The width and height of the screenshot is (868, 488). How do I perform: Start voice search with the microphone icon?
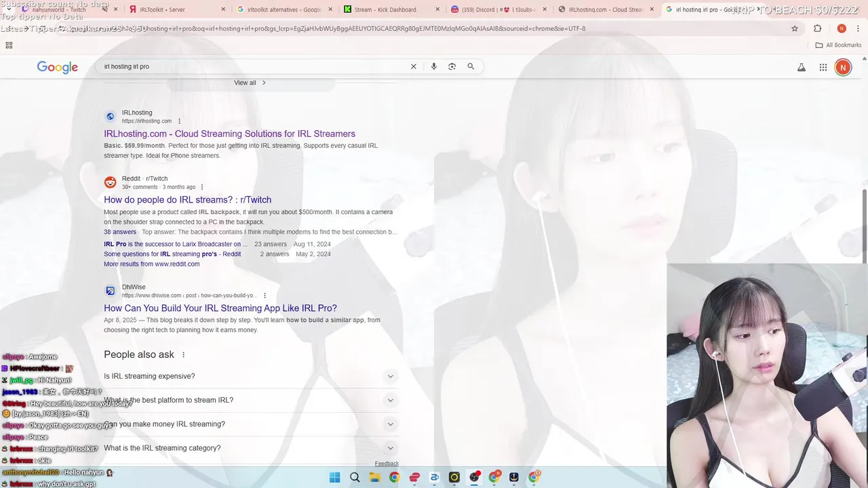click(434, 66)
